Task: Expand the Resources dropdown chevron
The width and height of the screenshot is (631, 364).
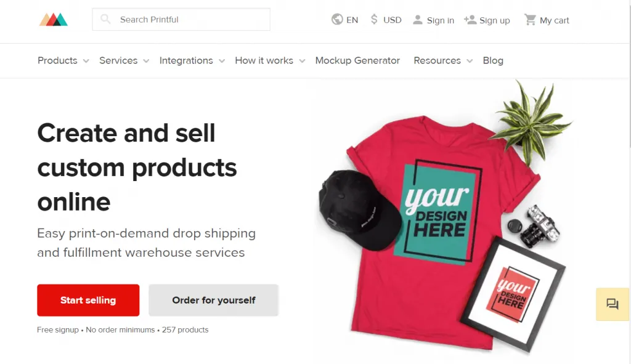Action: pyautogui.click(x=470, y=61)
